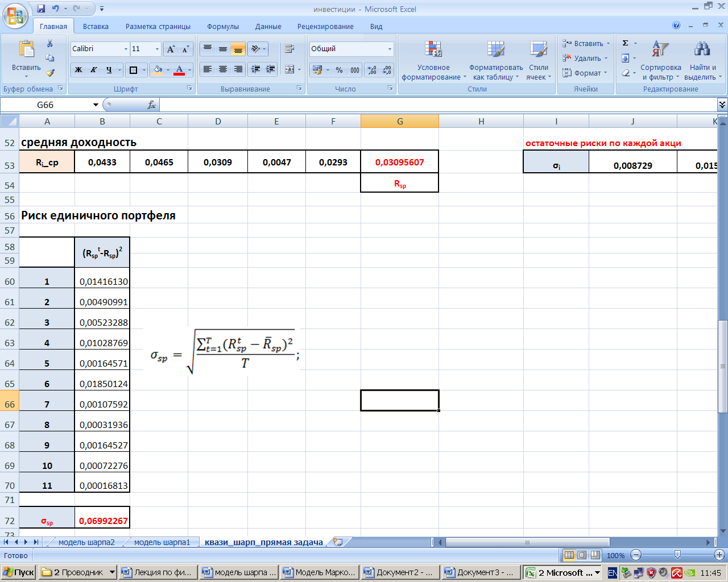The image size is (728, 582).
Task: Toggle wrap text
Action: point(289,49)
